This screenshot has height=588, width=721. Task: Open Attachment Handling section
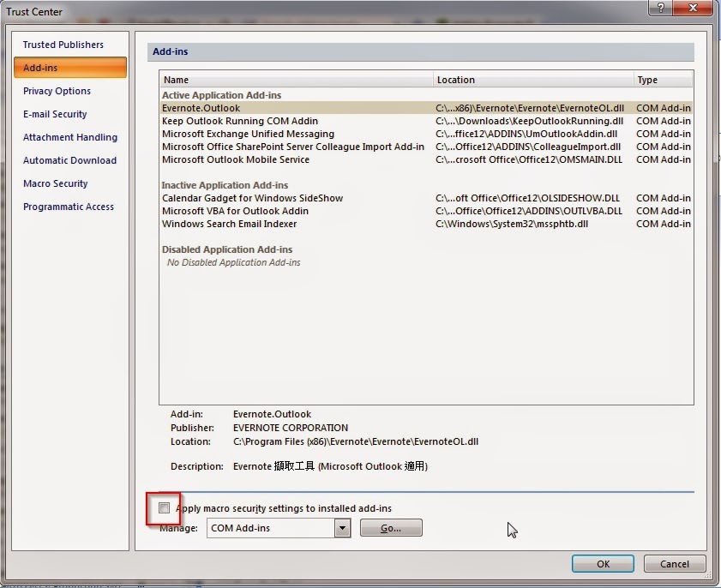tap(70, 137)
